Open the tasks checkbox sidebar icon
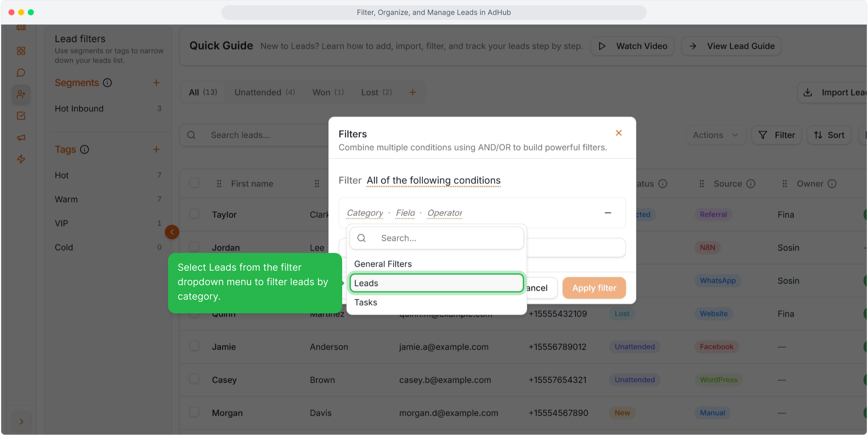This screenshot has width=868, height=435. point(21,116)
